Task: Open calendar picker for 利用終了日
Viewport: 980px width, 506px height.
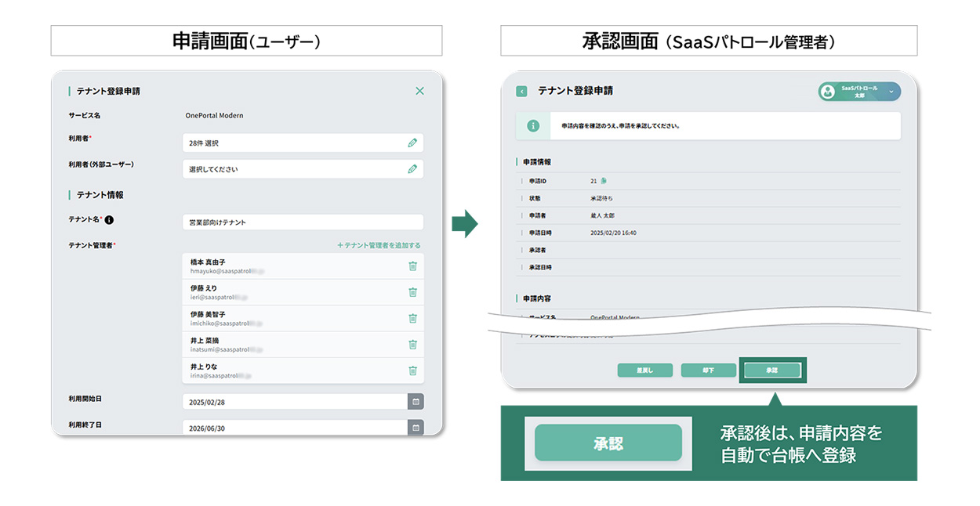Action: pyautogui.click(x=416, y=428)
